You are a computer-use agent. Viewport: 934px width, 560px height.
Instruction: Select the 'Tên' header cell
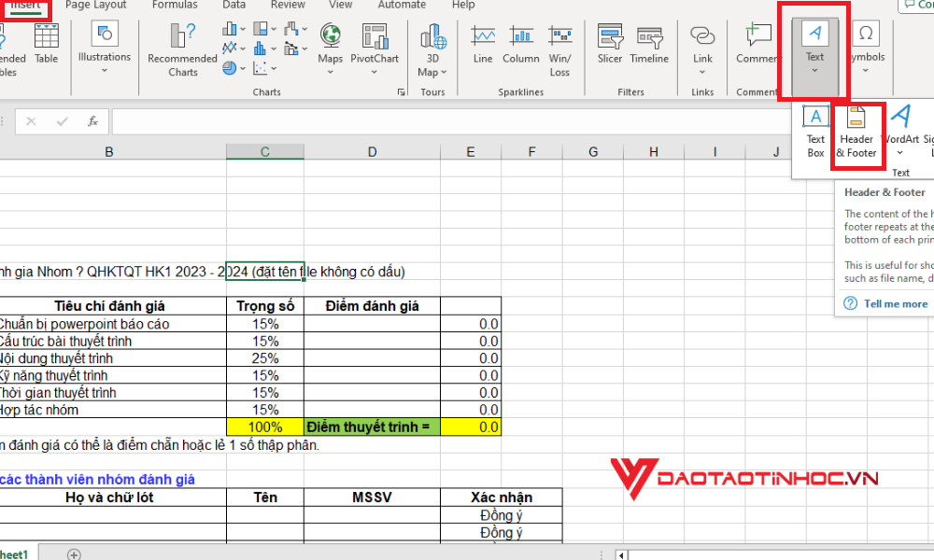click(x=265, y=497)
